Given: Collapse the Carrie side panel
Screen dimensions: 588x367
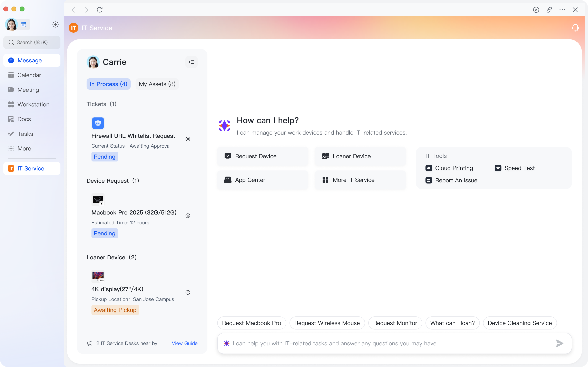Looking at the screenshot, I should tap(192, 62).
